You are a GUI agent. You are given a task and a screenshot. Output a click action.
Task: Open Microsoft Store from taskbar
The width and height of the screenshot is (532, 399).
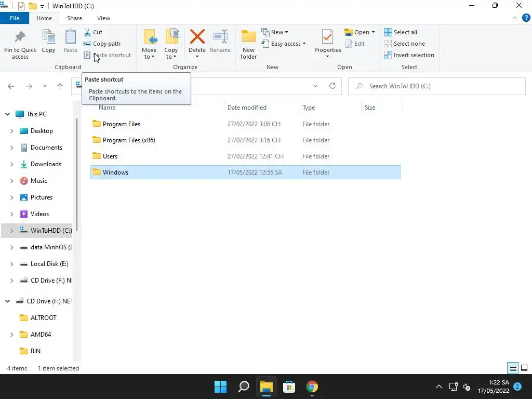[289, 387]
